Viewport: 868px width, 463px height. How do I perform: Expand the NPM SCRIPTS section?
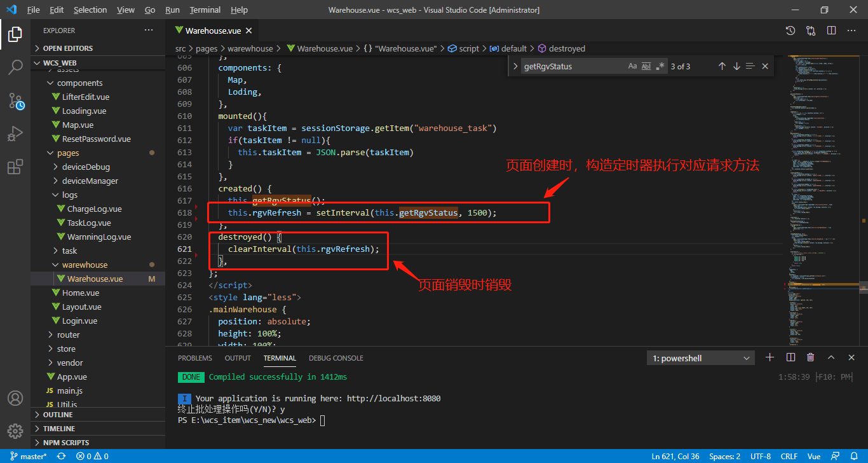click(98, 443)
